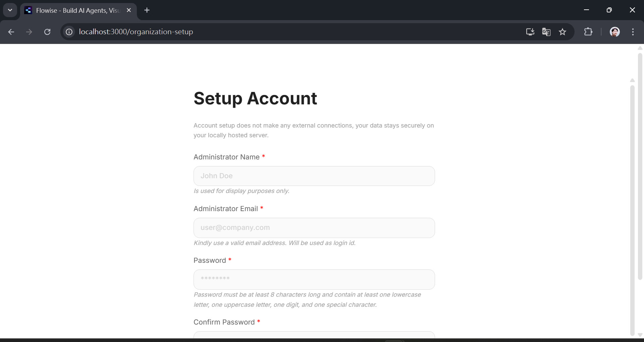Reload the organization setup page
The width and height of the screenshot is (644, 342).
(47, 32)
